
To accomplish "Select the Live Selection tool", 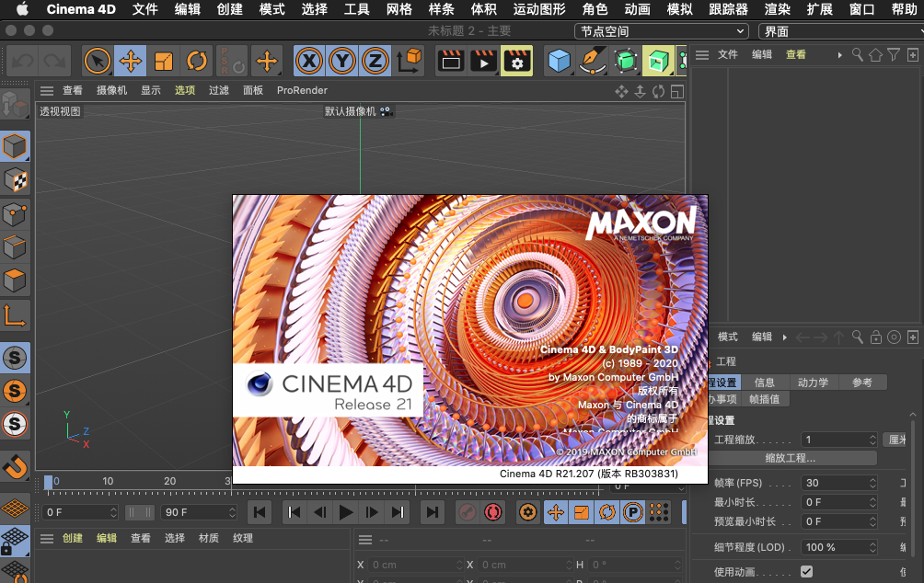I will [98, 61].
